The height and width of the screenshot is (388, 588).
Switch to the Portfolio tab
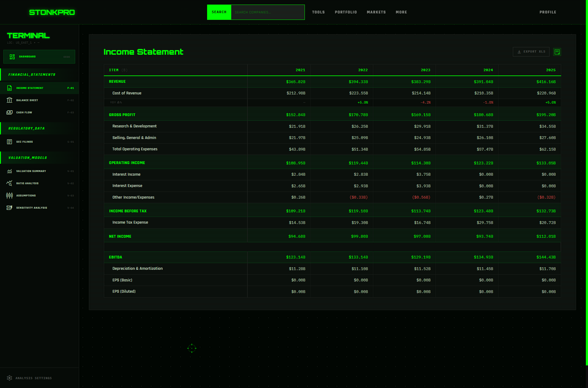[346, 12]
